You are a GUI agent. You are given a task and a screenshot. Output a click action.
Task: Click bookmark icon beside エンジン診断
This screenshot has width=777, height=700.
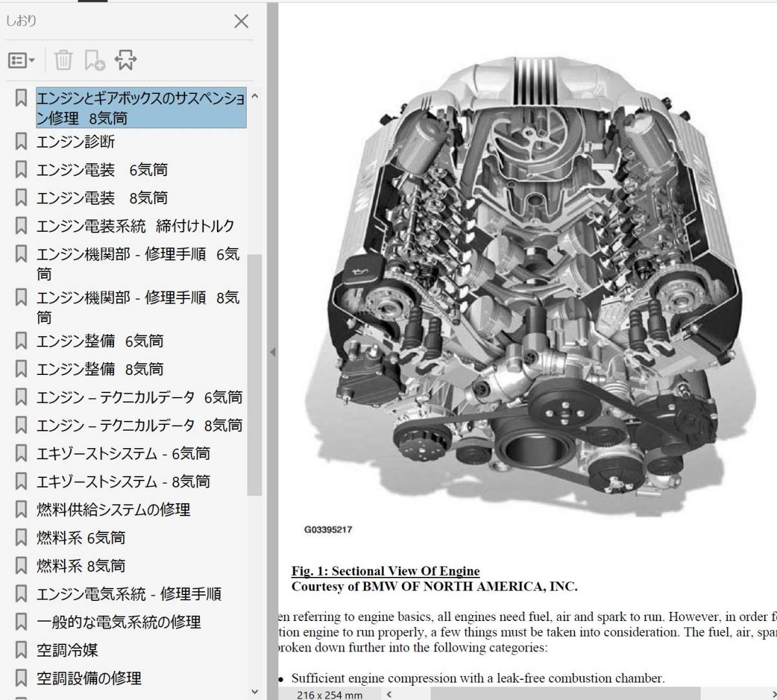(21, 141)
